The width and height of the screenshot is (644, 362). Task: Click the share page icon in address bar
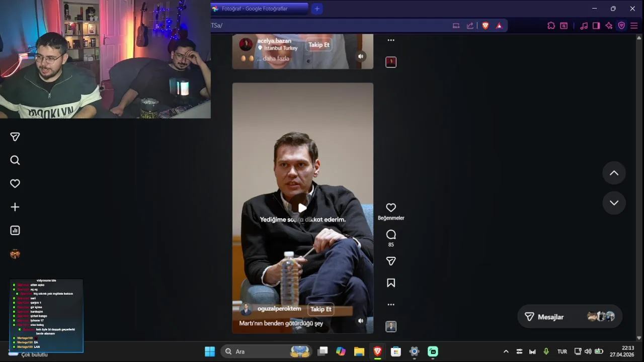point(470,26)
